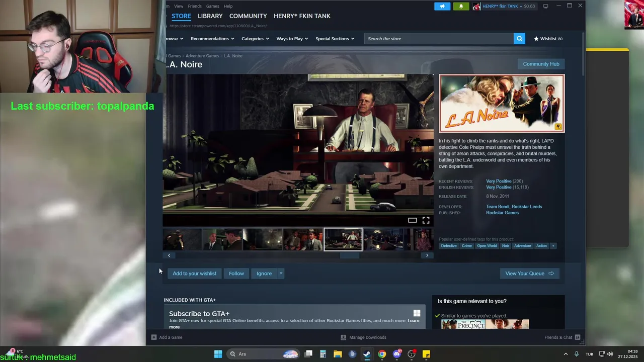Viewport: 644px width, 362px height.
Task: Open the dropdown arrow beside Ignore
Action: (x=281, y=274)
